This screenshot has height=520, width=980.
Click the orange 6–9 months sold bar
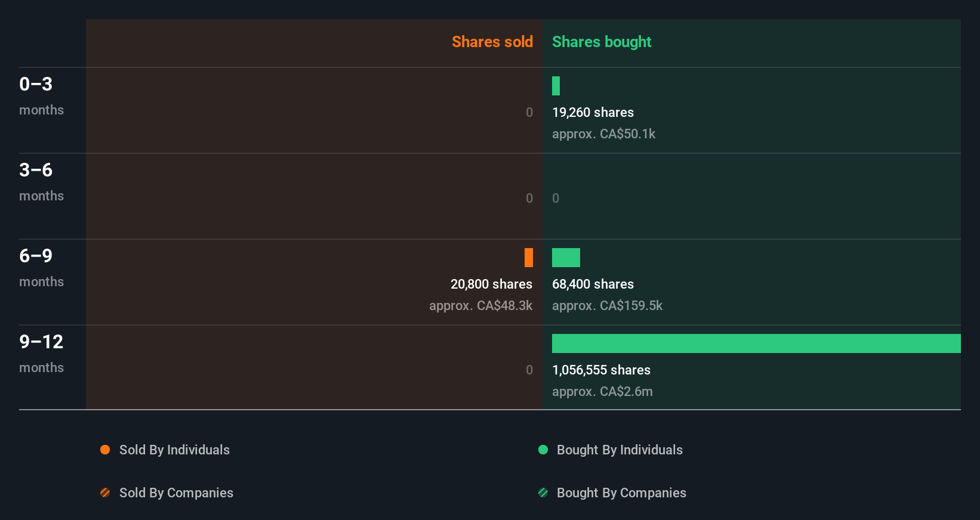tap(529, 258)
